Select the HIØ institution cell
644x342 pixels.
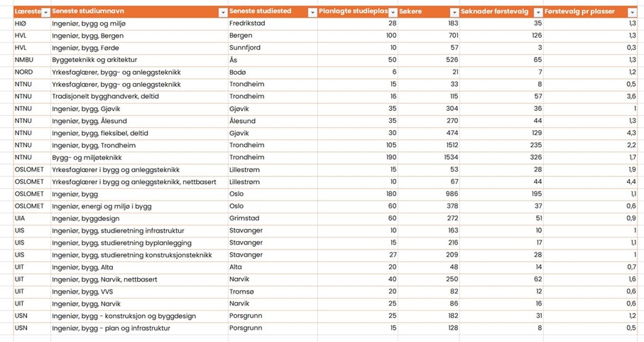point(32,23)
